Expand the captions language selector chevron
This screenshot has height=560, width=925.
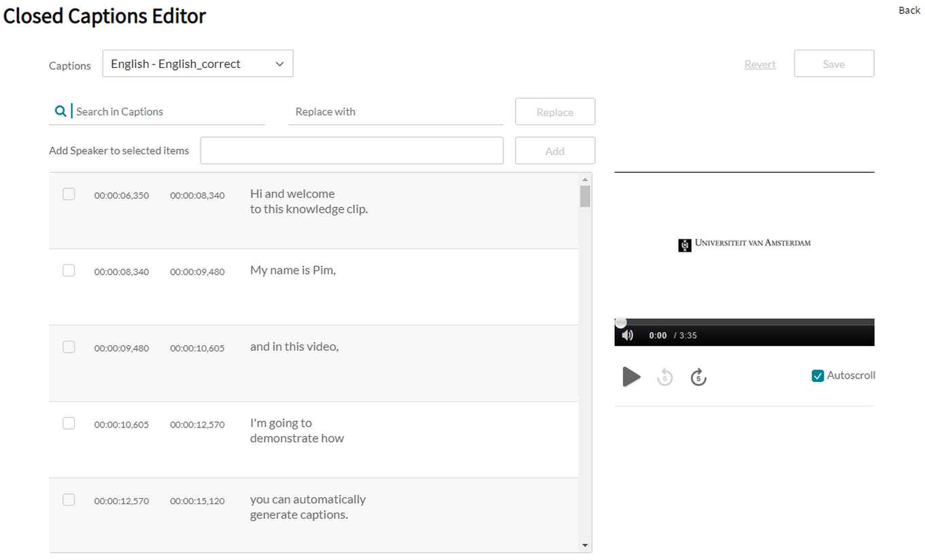tap(279, 63)
